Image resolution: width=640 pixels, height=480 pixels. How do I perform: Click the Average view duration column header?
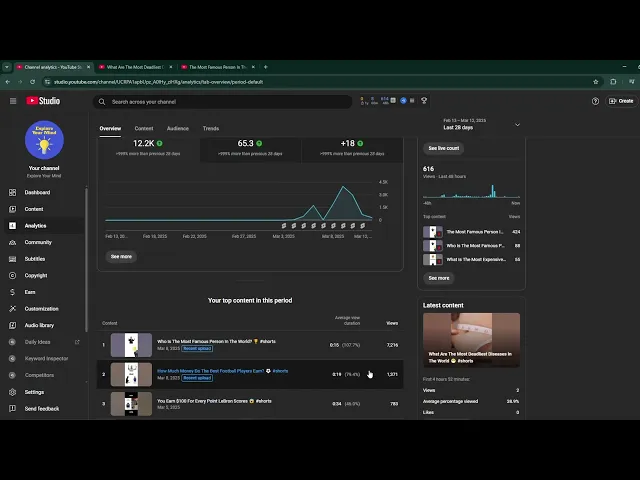click(x=347, y=320)
